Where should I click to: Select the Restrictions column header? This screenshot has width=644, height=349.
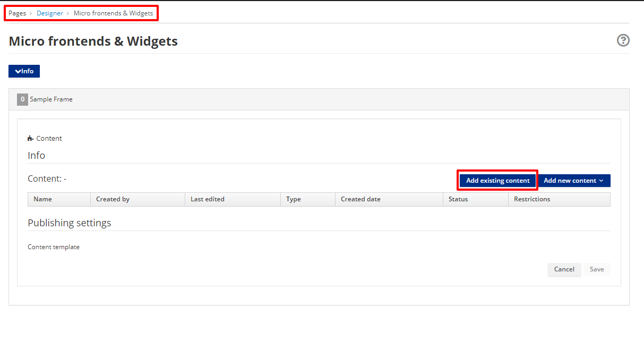pyautogui.click(x=531, y=199)
